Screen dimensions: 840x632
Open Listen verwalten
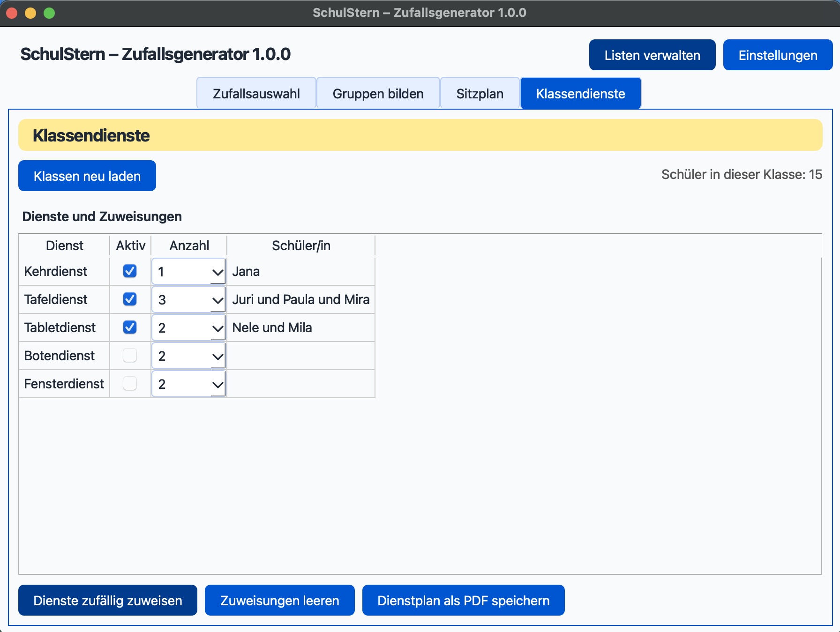pos(652,55)
